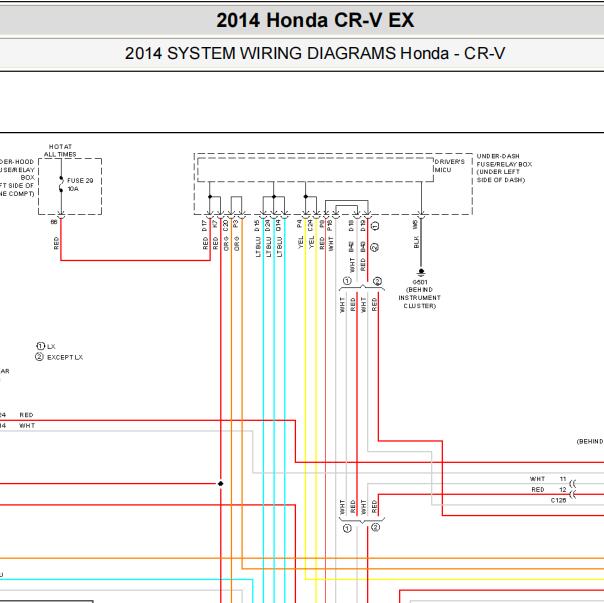Image resolution: width=604 pixels, height=603 pixels.
Task: Click the "WHT 11" connector pin label
Action: [x=548, y=479]
